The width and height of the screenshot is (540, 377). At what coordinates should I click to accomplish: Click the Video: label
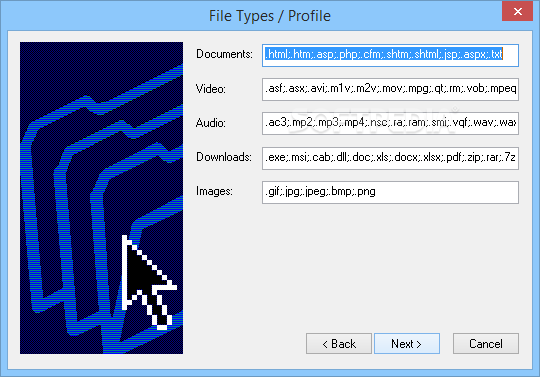click(x=210, y=89)
